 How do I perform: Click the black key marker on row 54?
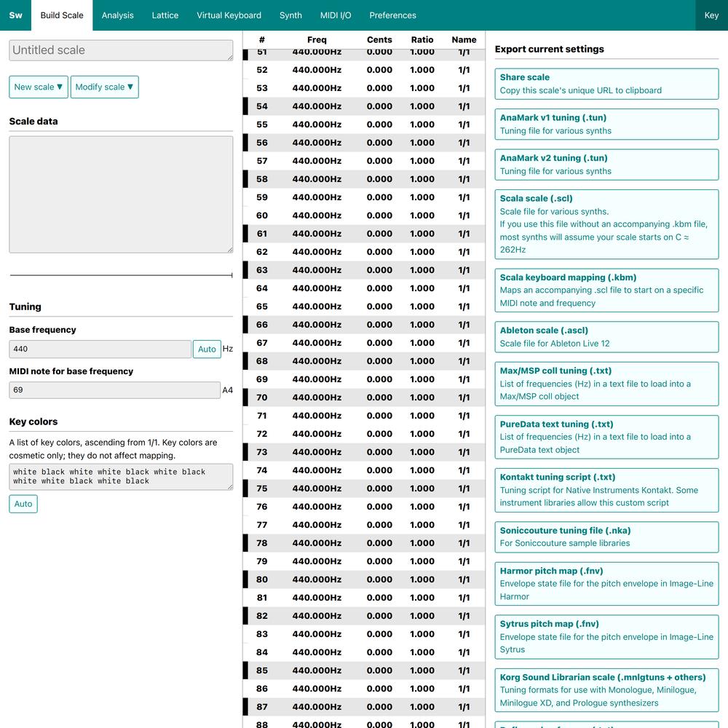pos(245,106)
